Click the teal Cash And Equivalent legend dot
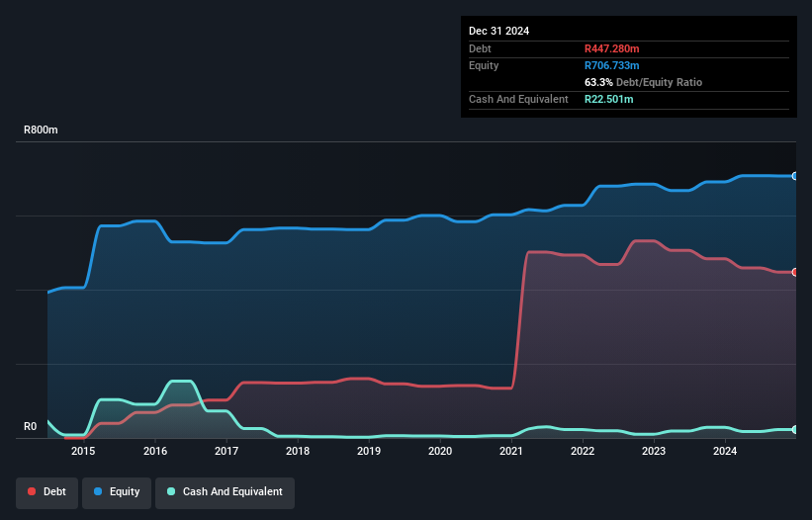 [x=171, y=491]
